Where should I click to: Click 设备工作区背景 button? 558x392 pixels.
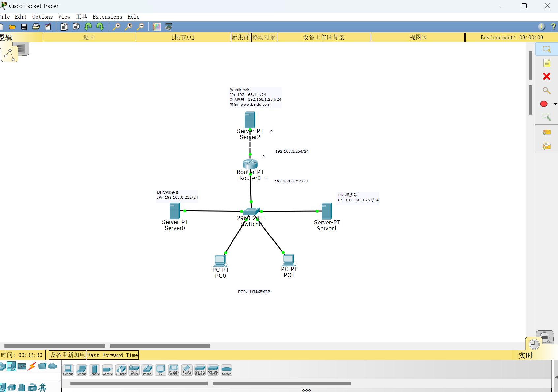[x=324, y=37]
